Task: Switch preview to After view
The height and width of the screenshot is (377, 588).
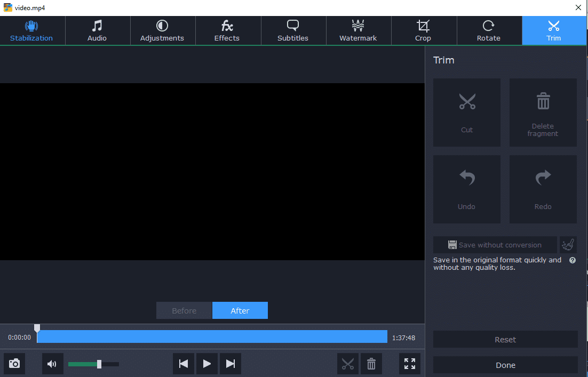Action: [x=240, y=310]
